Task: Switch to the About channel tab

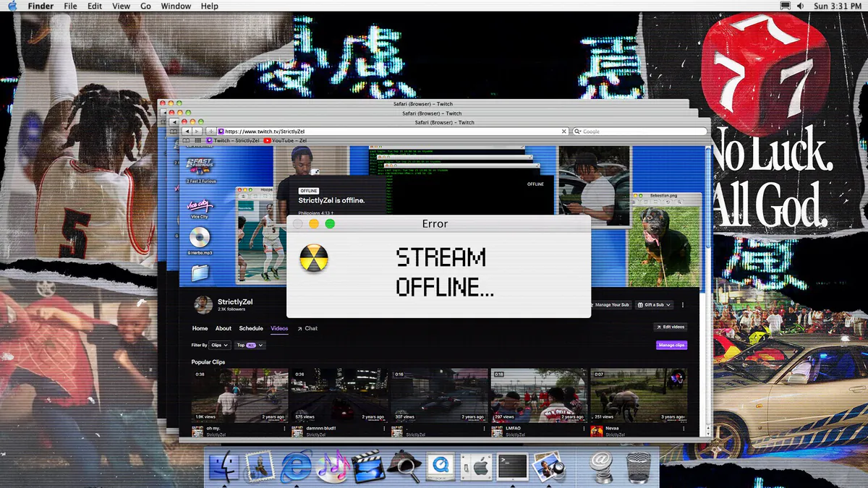Action: tap(224, 328)
